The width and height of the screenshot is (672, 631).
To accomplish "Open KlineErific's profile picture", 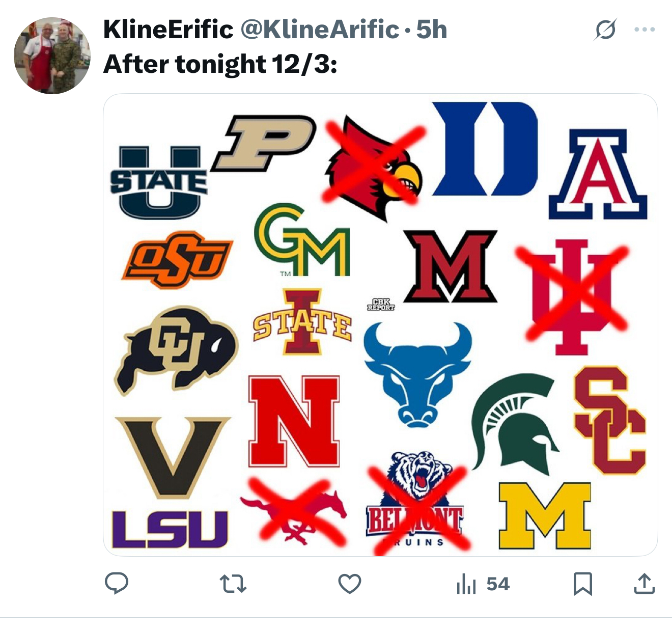I will [52, 56].
